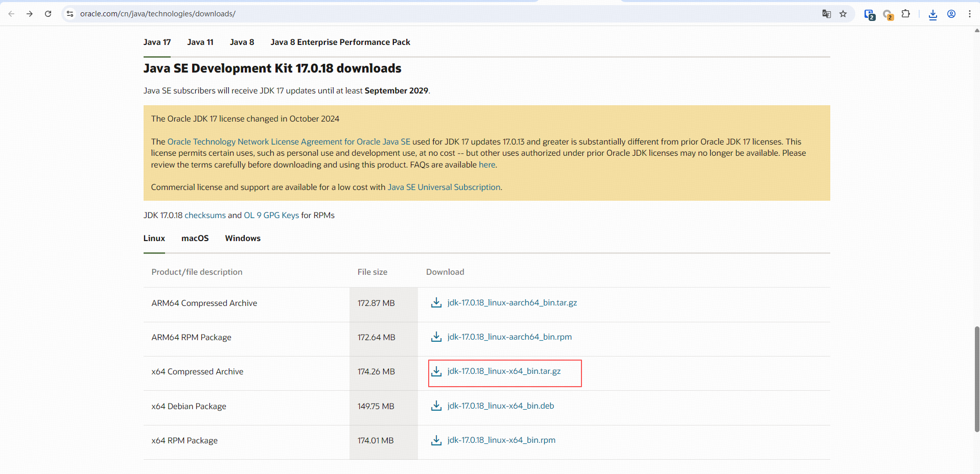Open the OL 9 GPG Keys link
The height and width of the screenshot is (474, 980).
point(271,216)
